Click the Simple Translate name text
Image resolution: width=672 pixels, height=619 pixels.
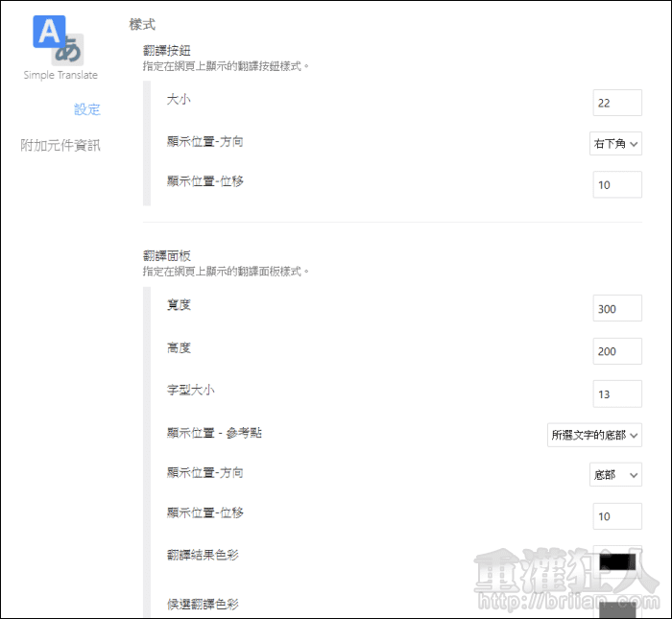[x=60, y=75]
